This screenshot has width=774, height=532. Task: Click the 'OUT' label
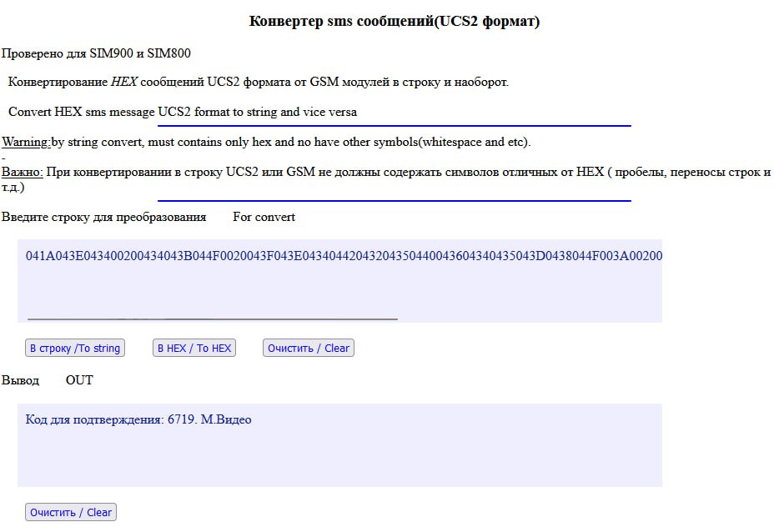point(79,380)
